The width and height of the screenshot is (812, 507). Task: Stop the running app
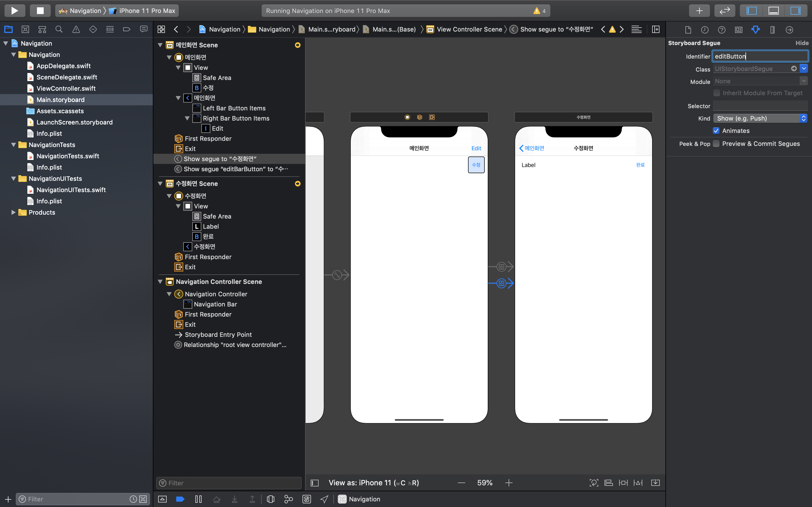tap(40, 11)
